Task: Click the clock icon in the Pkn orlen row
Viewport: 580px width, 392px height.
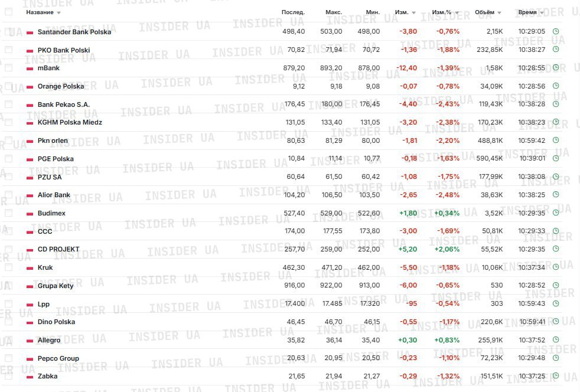Action: (556, 141)
